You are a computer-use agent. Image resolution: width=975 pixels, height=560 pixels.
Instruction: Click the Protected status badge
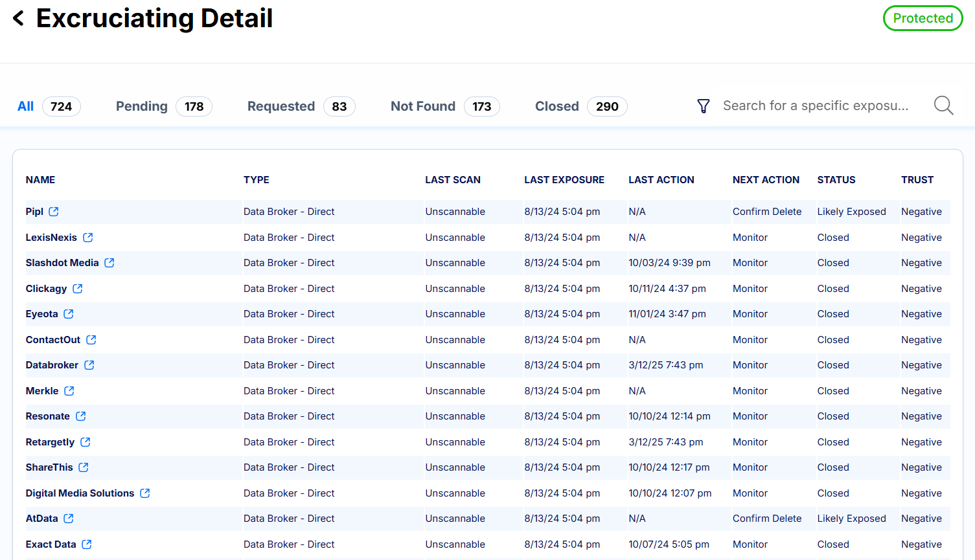923,18
